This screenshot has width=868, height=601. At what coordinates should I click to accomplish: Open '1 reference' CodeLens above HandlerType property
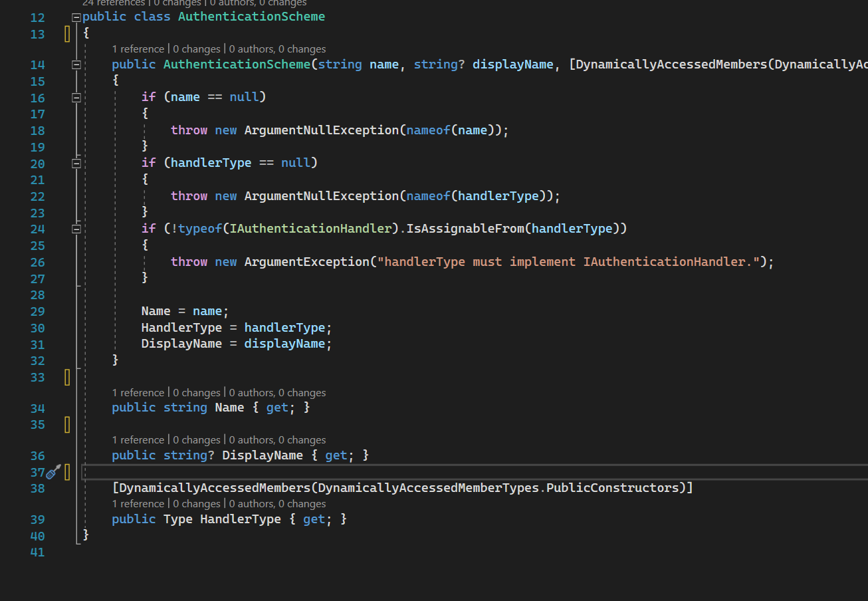point(138,504)
